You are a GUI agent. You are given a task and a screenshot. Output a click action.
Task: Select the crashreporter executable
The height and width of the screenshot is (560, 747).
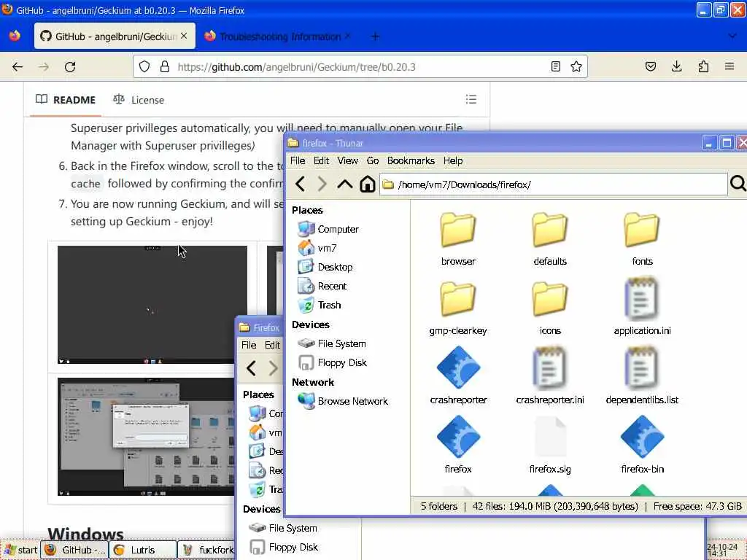pyautogui.click(x=458, y=376)
